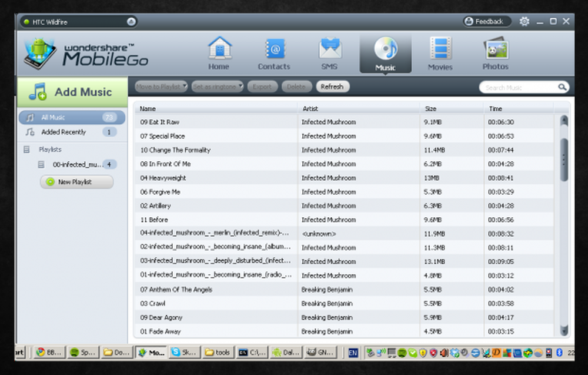This screenshot has height=375, width=588.
Task: Open the Photos tab
Action: tap(495, 54)
